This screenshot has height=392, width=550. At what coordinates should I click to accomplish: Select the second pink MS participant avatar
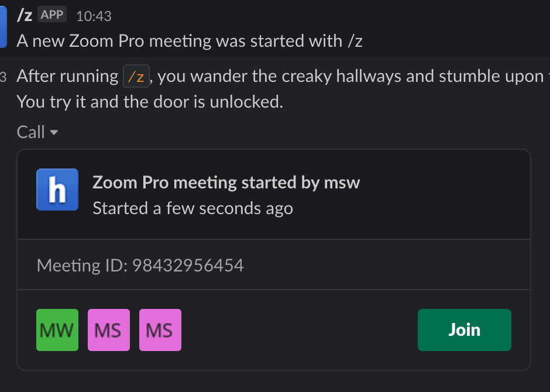click(x=160, y=330)
